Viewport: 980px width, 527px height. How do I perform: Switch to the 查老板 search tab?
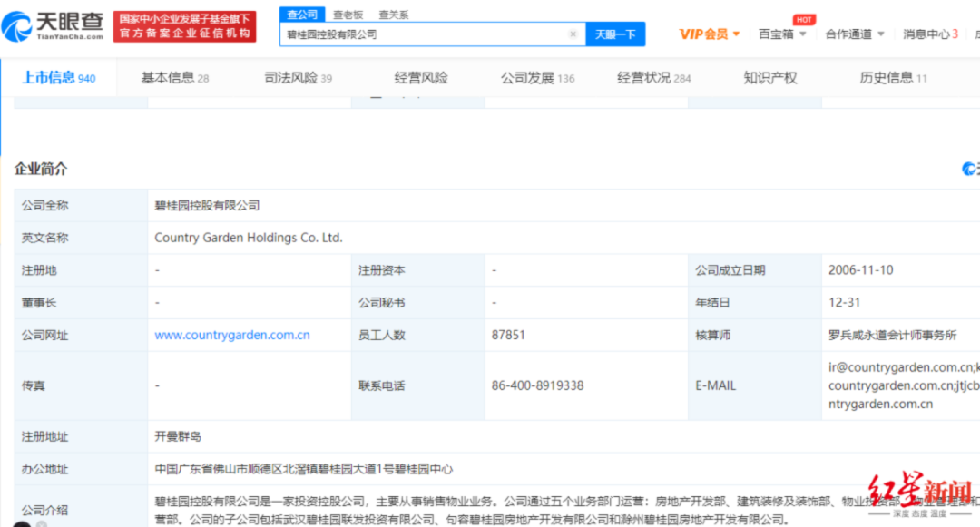pos(349,14)
